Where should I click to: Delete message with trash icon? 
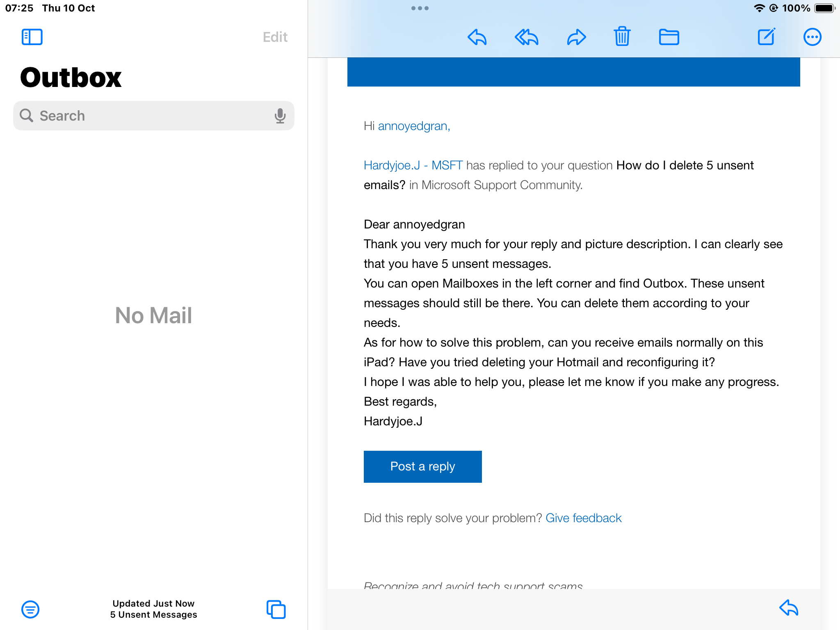pos(622,37)
